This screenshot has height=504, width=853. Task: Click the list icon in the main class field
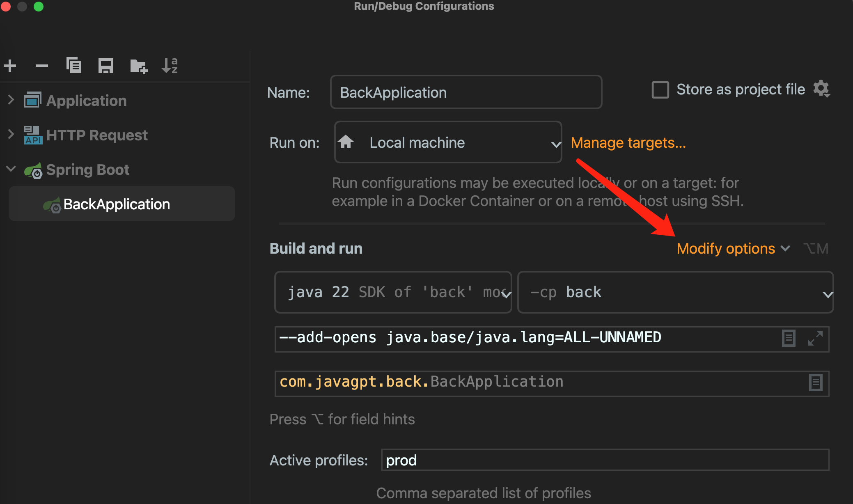click(x=815, y=383)
